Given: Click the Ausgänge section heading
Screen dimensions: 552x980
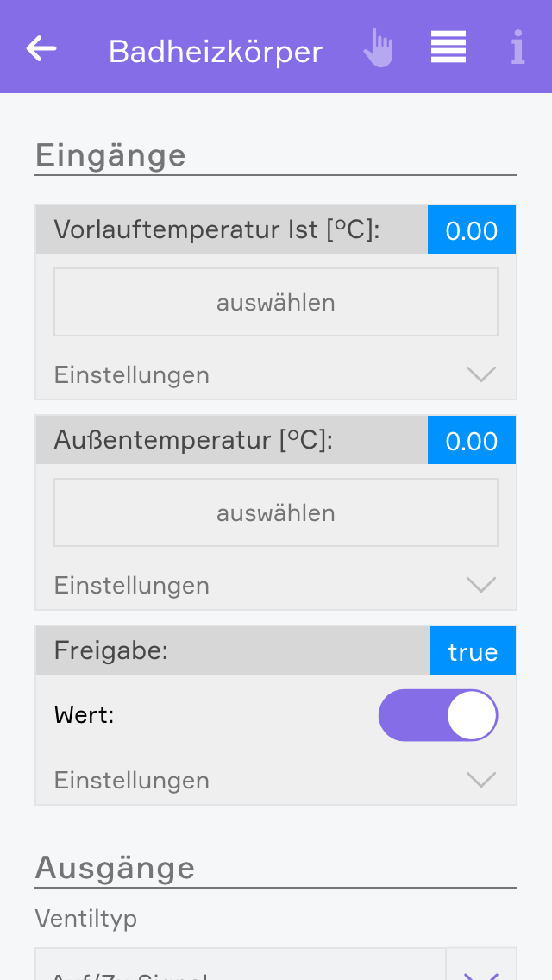Looking at the screenshot, I should point(115,867).
